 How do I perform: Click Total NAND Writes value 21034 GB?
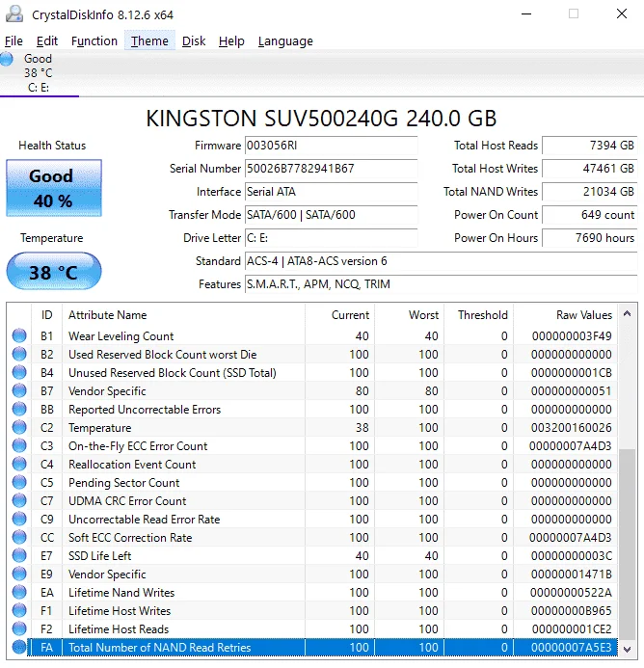click(590, 192)
